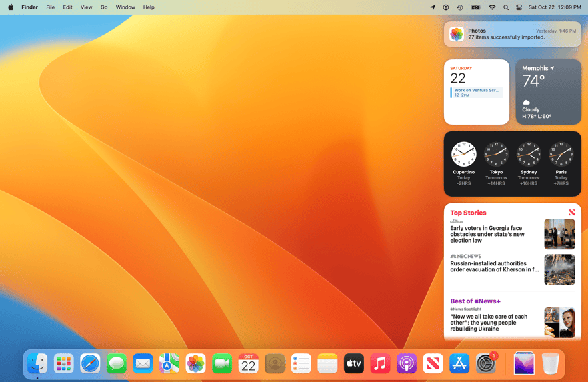Open Time Machine menu bar icon
The width and height of the screenshot is (588, 382).
460,7
